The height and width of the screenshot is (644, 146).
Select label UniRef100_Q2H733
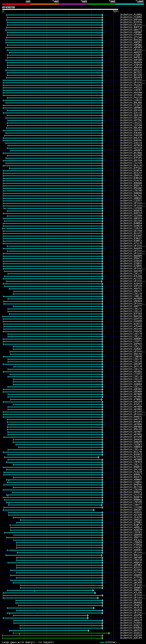pyautogui.click(x=131, y=319)
